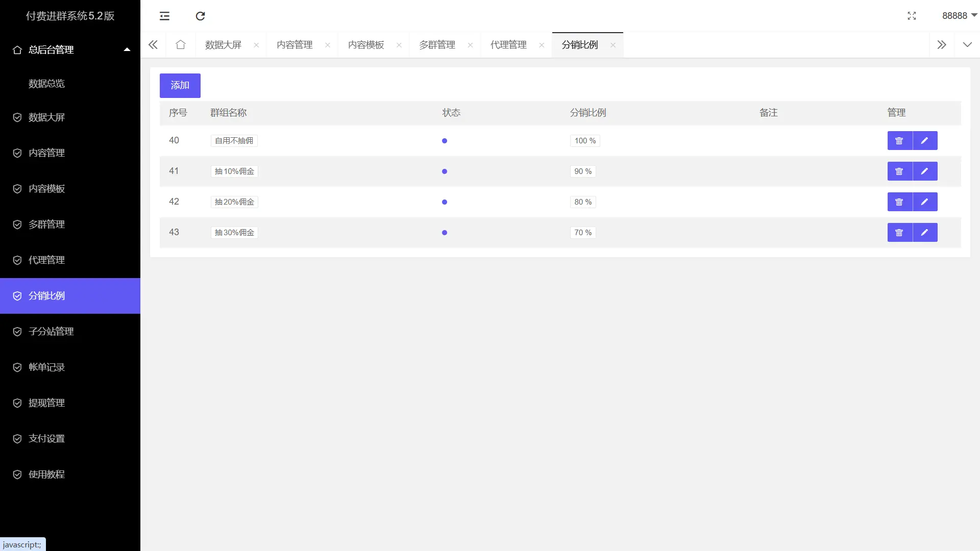Viewport: 980px width, 551px height.
Task: Click the 添加 button
Action: point(180,85)
